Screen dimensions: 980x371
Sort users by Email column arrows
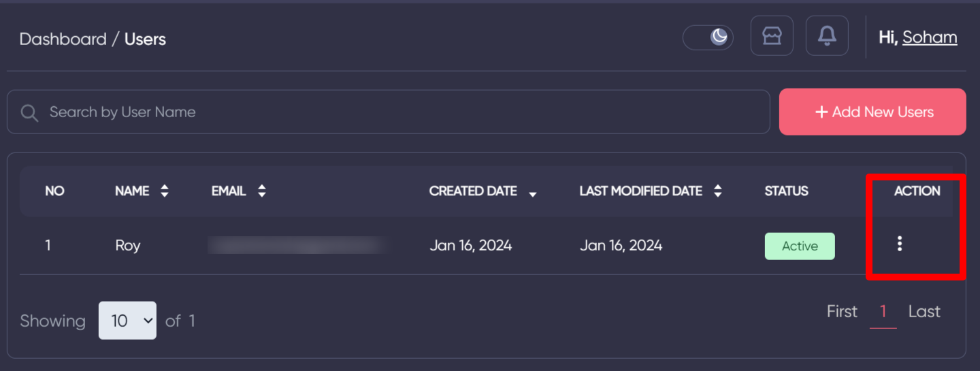262,191
